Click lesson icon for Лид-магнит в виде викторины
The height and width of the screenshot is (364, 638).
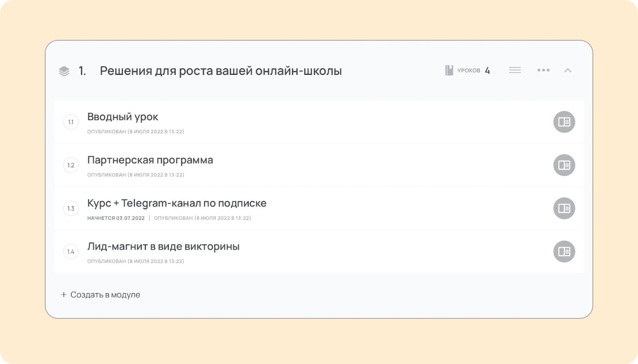(x=564, y=252)
